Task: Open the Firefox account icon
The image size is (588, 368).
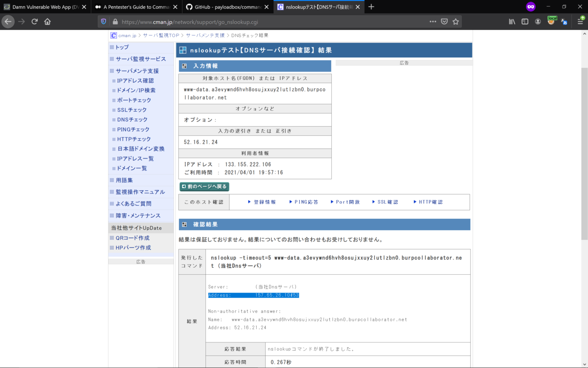Action: pos(538,22)
